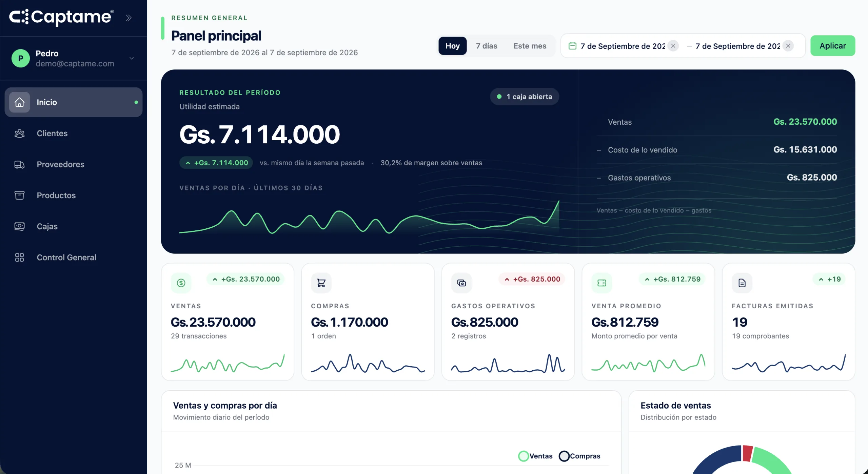Click the +Gs. 812.759 trend badge
The image size is (868, 474).
(672, 279)
